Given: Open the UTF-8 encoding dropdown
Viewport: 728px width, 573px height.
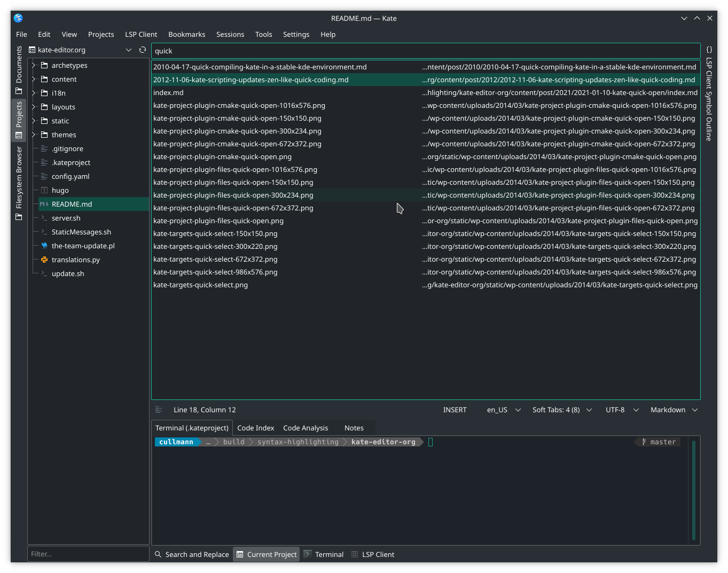Looking at the screenshot, I should [x=622, y=410].
